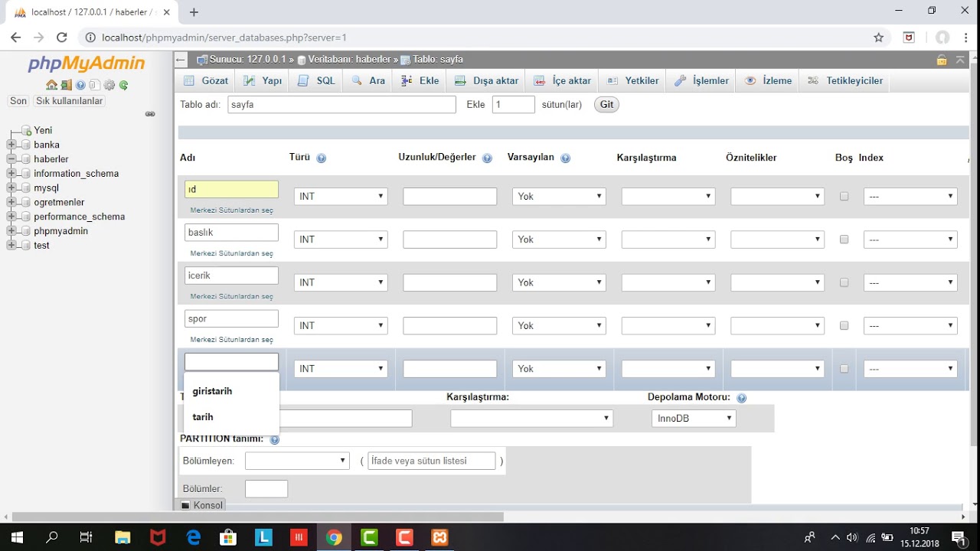
Task: Click Sık kullanılanlar button
Action: click(x=69, y=101)
